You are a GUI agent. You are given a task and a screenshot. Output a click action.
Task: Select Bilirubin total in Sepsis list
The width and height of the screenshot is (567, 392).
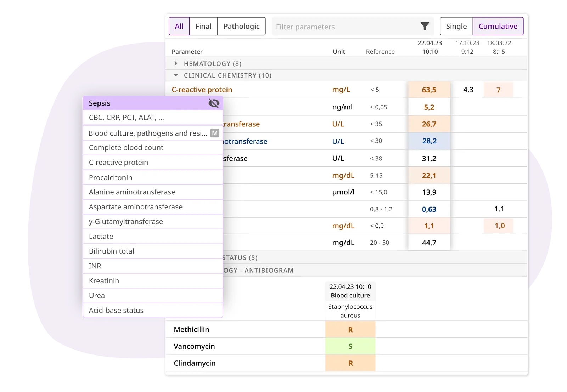(x=153, y=251)
